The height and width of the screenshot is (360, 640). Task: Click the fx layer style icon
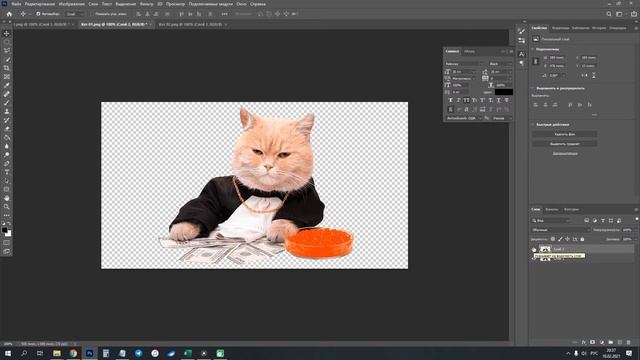[x=584, y=342]
